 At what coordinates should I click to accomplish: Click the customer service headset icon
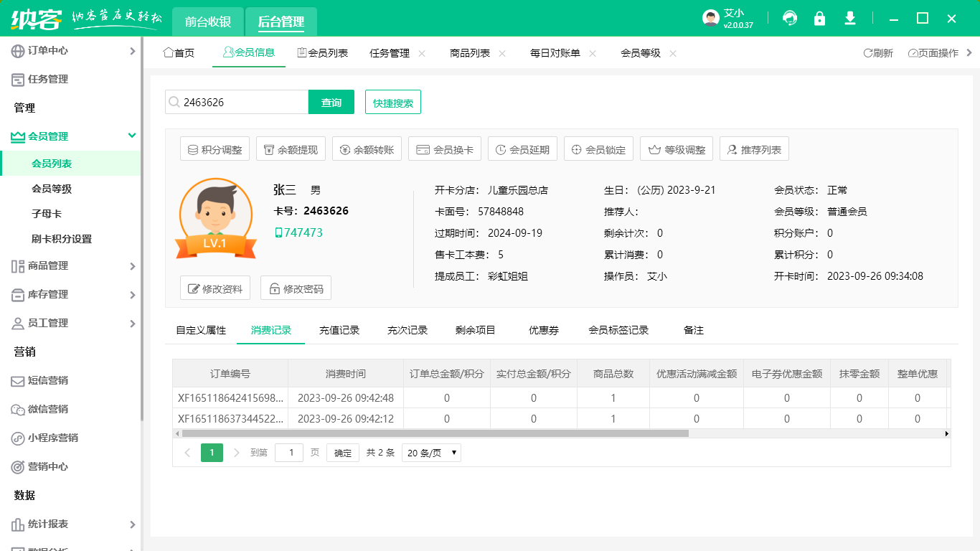789,18
